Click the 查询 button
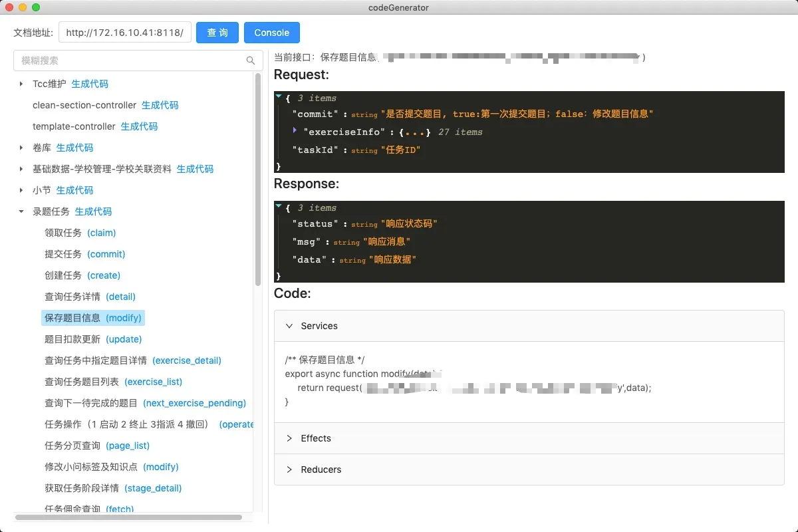The width and height of the screenshot is (798, 532). [217, 33]
